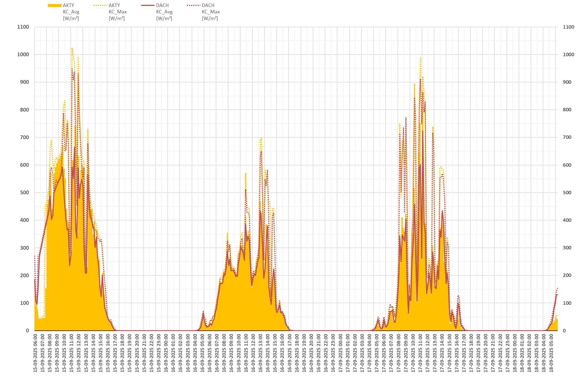Click the AKTY KC_Max 700 peak on 16-09
This screenshot has height=384, width=588.
(x=261, y=138)
